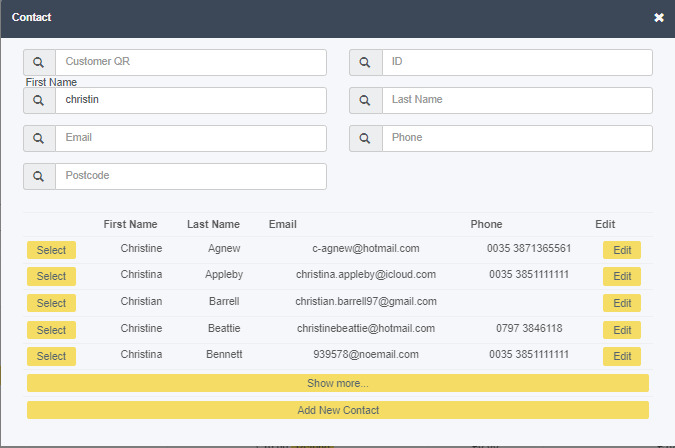Screen dimensions: 675x448
Task: Close the Contact dialog
Action: (x=659, y=17)
